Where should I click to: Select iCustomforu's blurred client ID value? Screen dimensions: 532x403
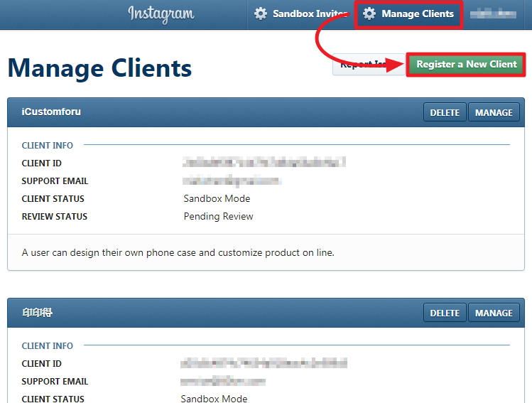pos(264,162)
